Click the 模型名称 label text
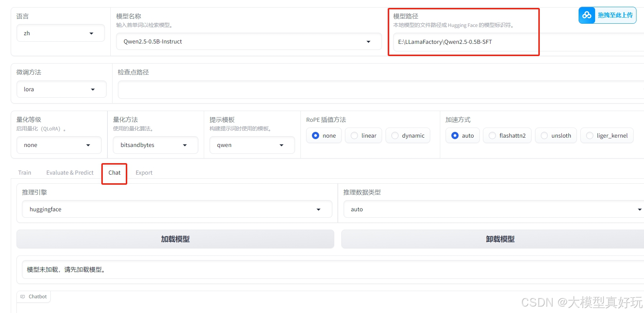The height and width of the screenshot is (313, 644). tap(129, 16)
